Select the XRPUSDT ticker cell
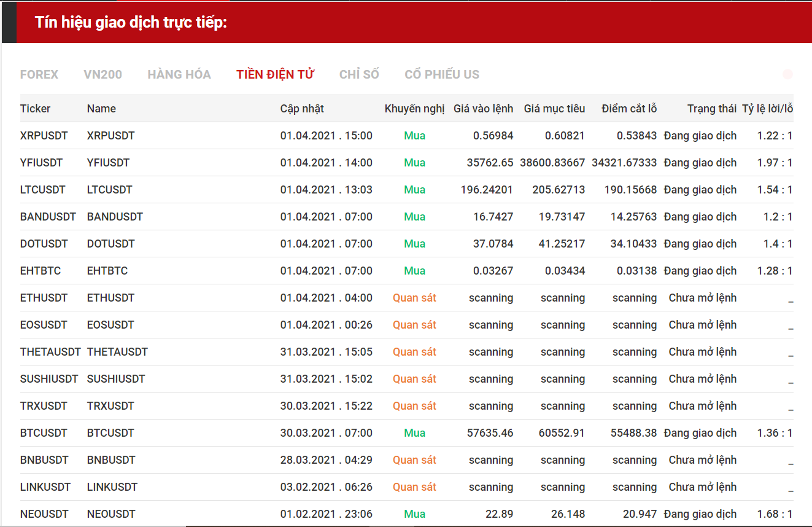 coord(44,136)
